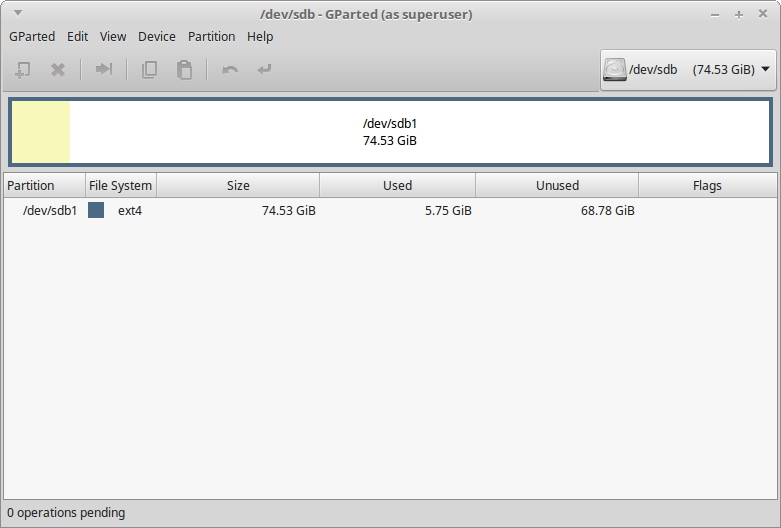Viewport: 781px width, 528px height.
Task: Click the Unused column header
Action: pos(557,185)
